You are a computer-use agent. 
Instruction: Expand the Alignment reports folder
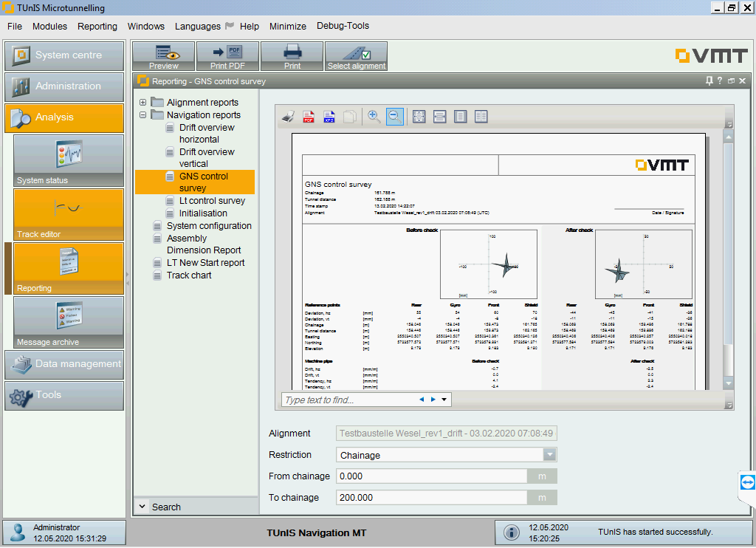[x=142, y=102]
